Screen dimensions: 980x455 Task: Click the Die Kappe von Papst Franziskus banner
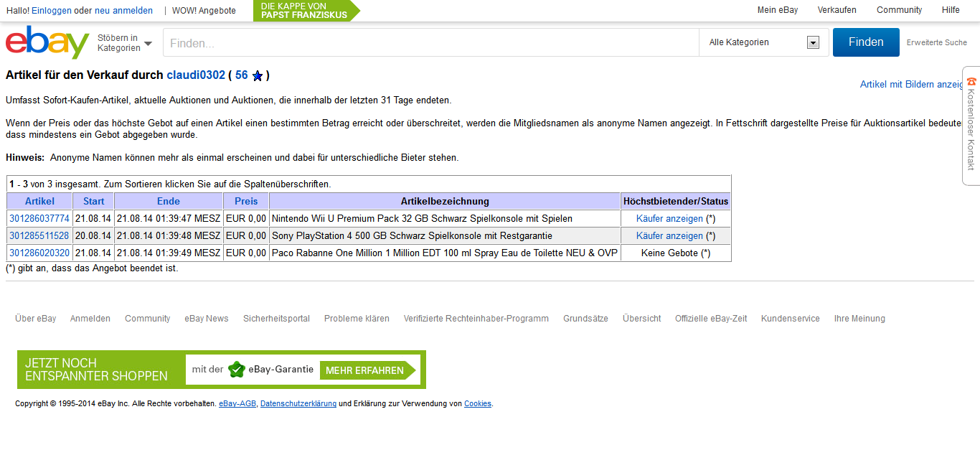(x=306, y=11)
